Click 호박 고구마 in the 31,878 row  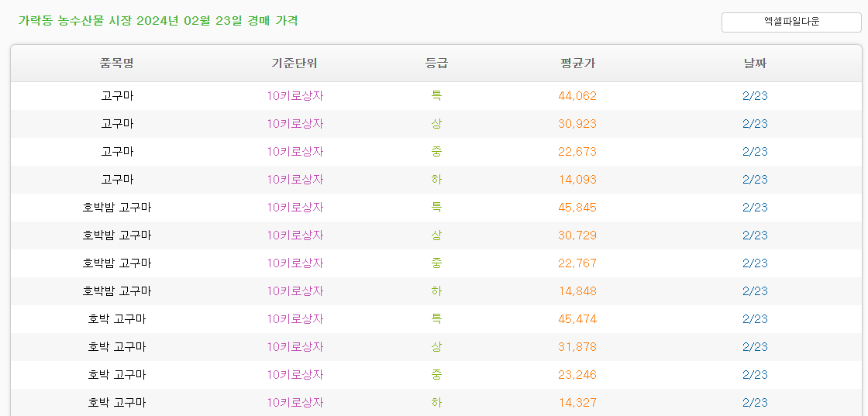click(x=117, y=347)
